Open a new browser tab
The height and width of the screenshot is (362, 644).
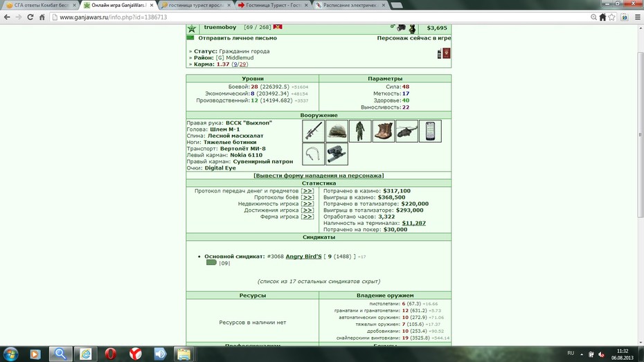(x=396, y=6)
